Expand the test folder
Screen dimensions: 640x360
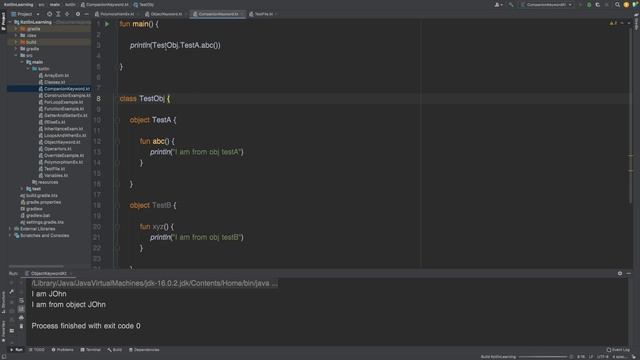point(22,189)
